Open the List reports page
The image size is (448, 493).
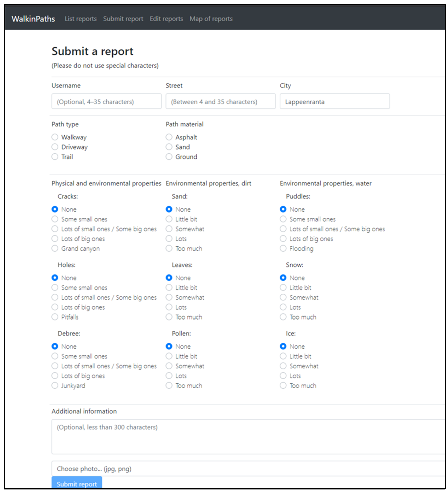point(81,19)
